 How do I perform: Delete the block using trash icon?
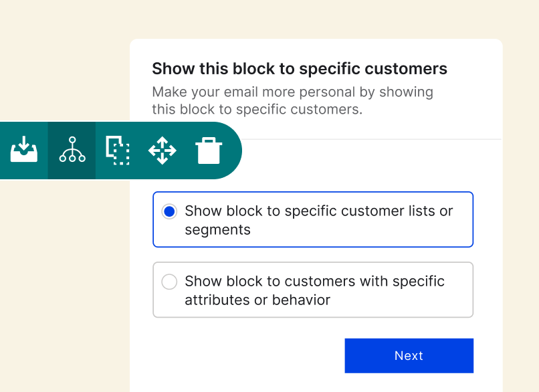coord(209,150)
